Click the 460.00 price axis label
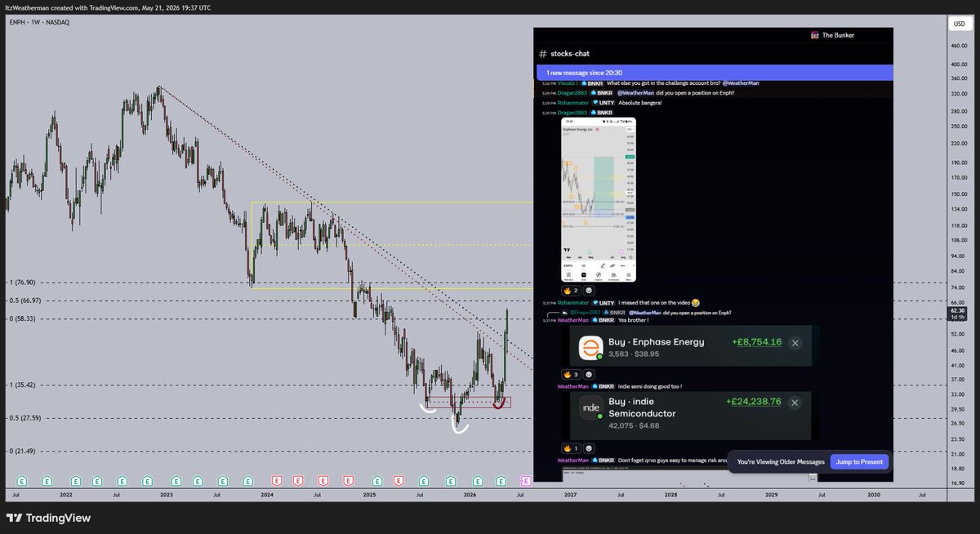The width and height of the screenshot is (980, 534). [959, 45]
